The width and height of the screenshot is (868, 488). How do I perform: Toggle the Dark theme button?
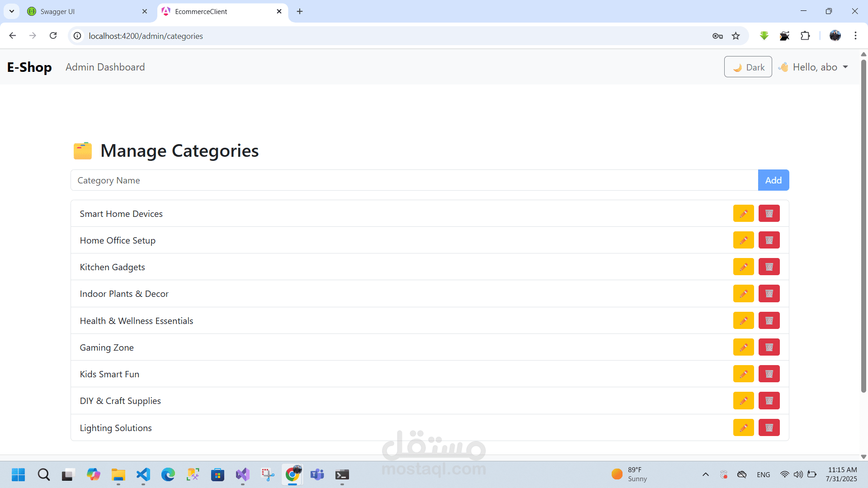748,67
